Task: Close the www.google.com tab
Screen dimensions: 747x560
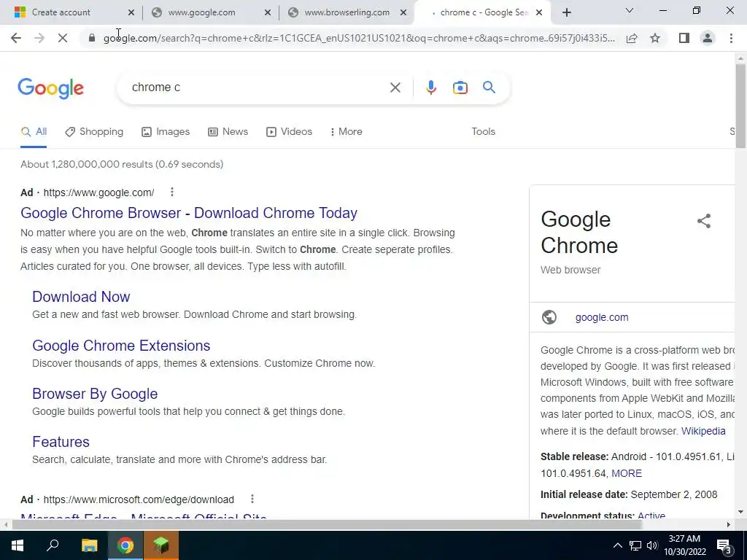Action: [268, 13]
